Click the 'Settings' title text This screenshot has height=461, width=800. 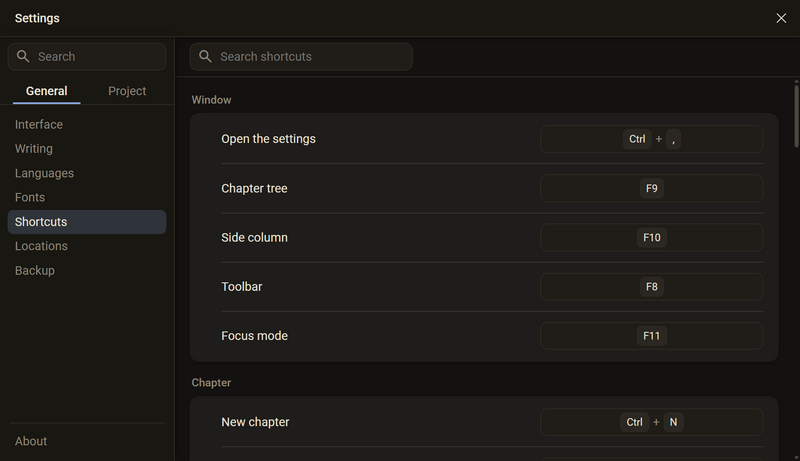point(37,18)
